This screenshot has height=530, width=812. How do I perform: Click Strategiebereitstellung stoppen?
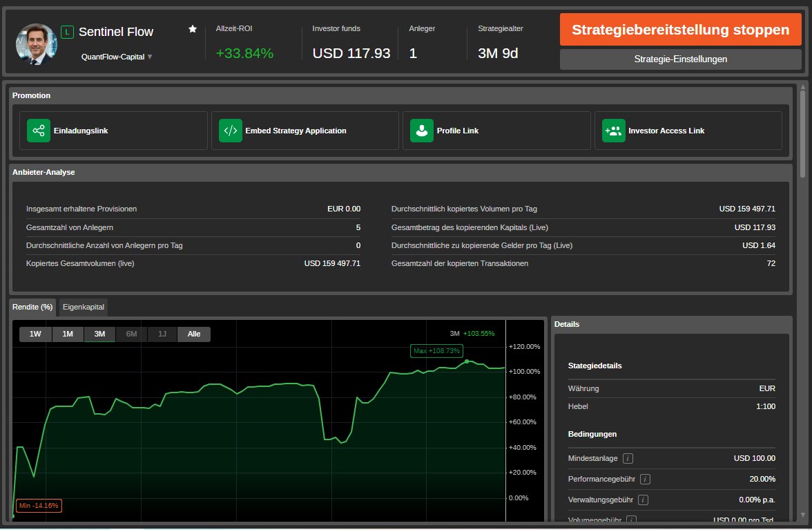(x=680, y=30)
